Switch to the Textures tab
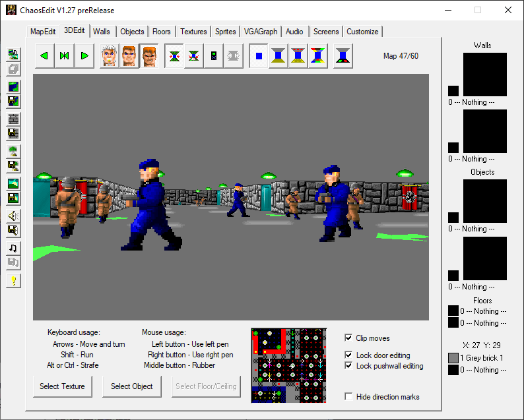Image resolution: width=524 pixels, height=420 pixels. 193,32
